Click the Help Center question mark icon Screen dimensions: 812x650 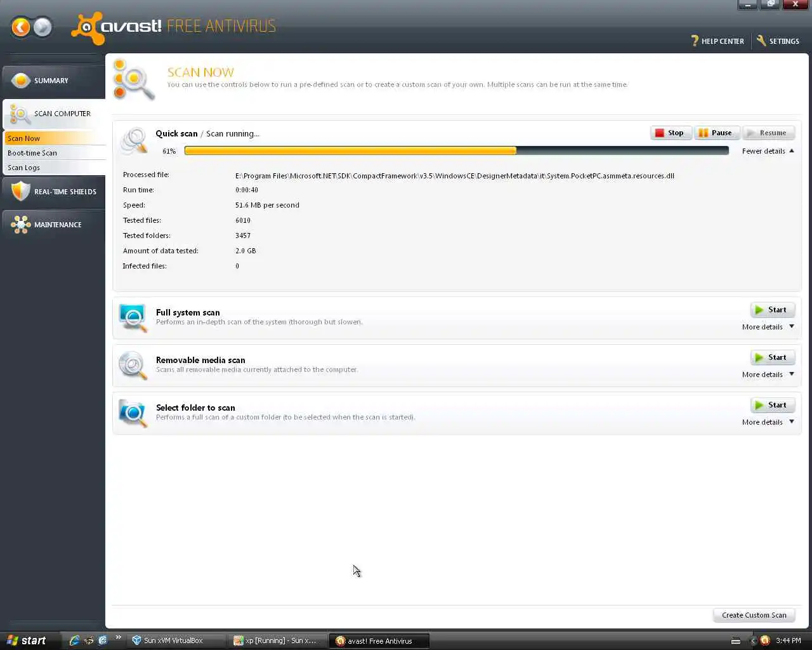pyautogui.click(x=695, y=41)
